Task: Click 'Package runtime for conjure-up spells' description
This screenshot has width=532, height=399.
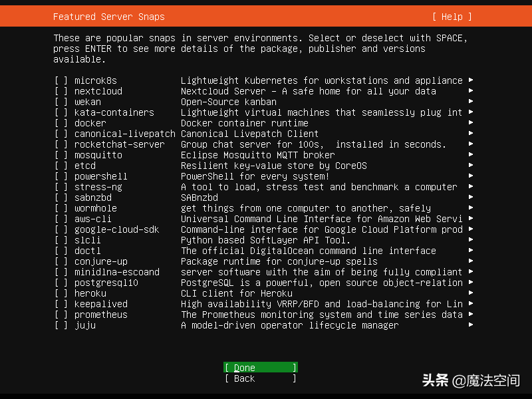Action: pyautogui.click(x=279, y=261)
